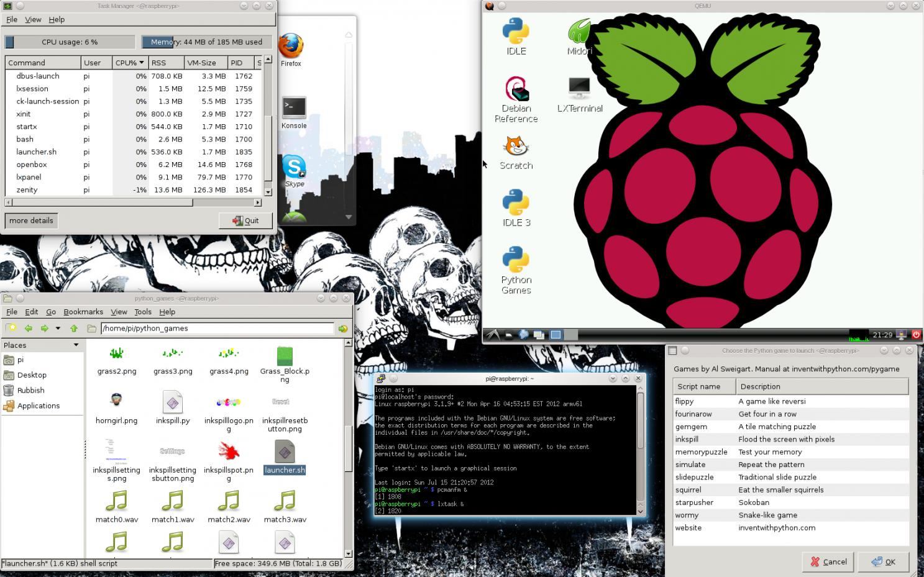Image resolution: width=924 pixels, height=577 pixels.
Task: Select Rubbish in Places sidebar
Action: [x=42, y=391]
